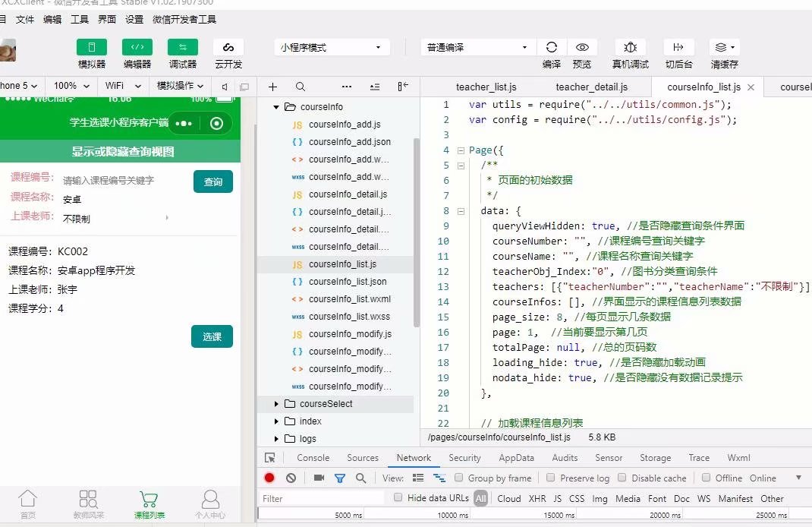The image size is (812, 527).
Task: Close mini-program with capsule circle button
Action: pyautogui.click(x=216, y=123)
